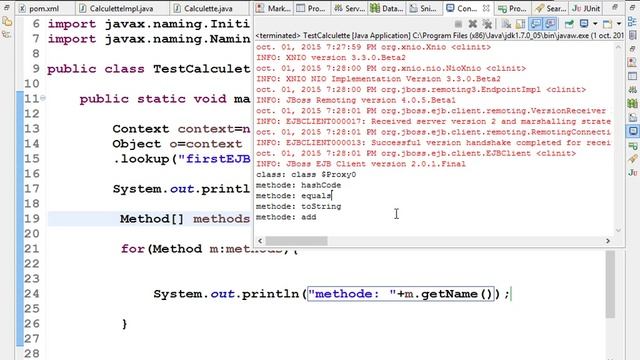This screenshot has width=640, height=360.
Task: Click the hierarchy icon in left trim
Action: [x=7, y=35]
